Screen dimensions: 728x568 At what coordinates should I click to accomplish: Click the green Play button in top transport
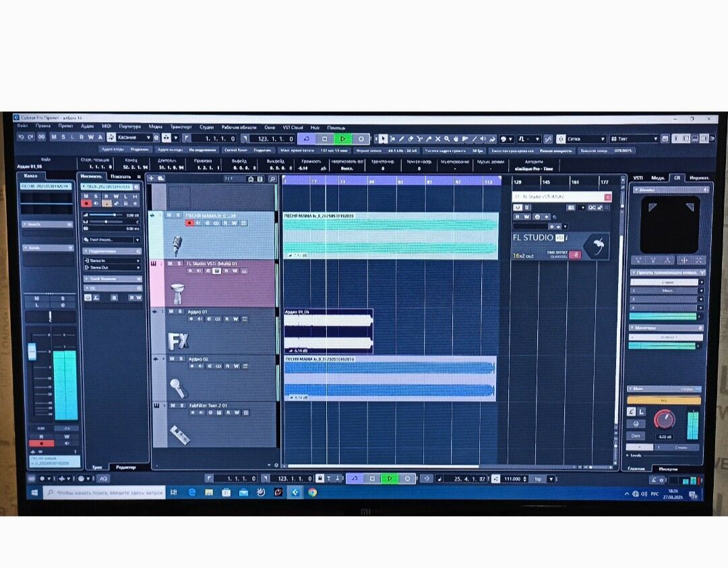click(x=342, y=138)
